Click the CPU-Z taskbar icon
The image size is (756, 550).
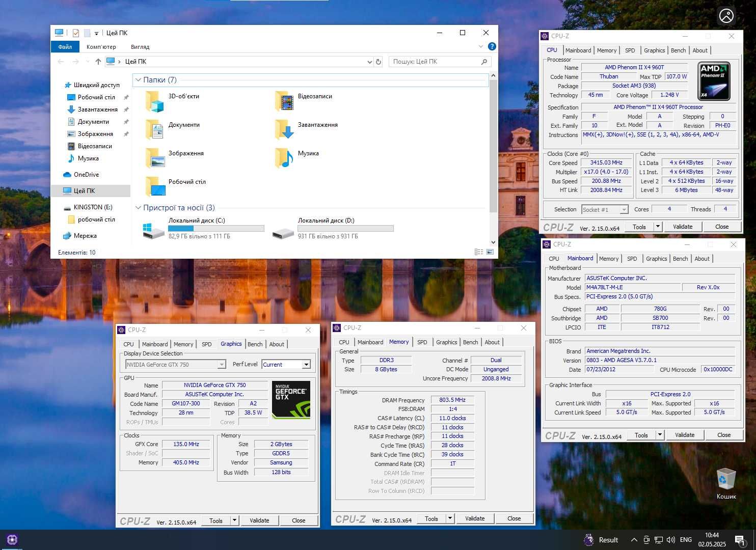point(12,540)
